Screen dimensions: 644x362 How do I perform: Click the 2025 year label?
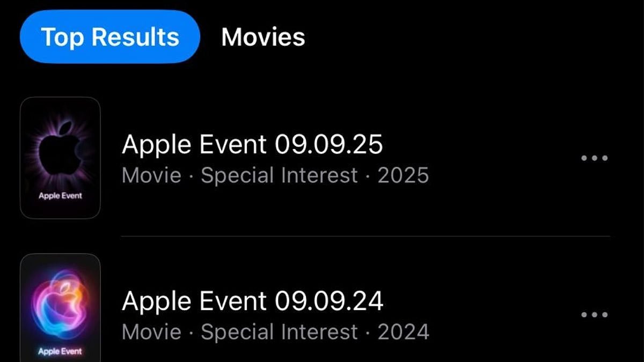403,176
